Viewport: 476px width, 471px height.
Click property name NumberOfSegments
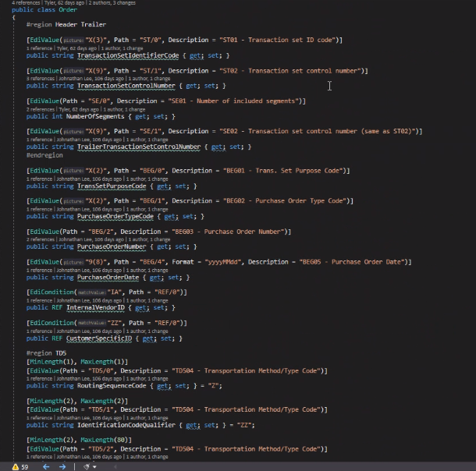(x=95, y=116)
